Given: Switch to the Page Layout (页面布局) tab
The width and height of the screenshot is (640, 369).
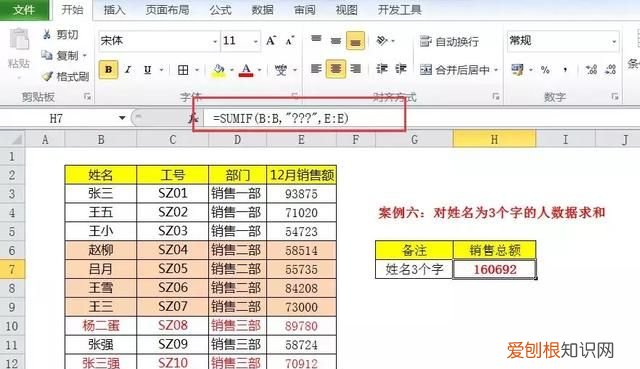Looking at the screenshot, I should (167, 10).
